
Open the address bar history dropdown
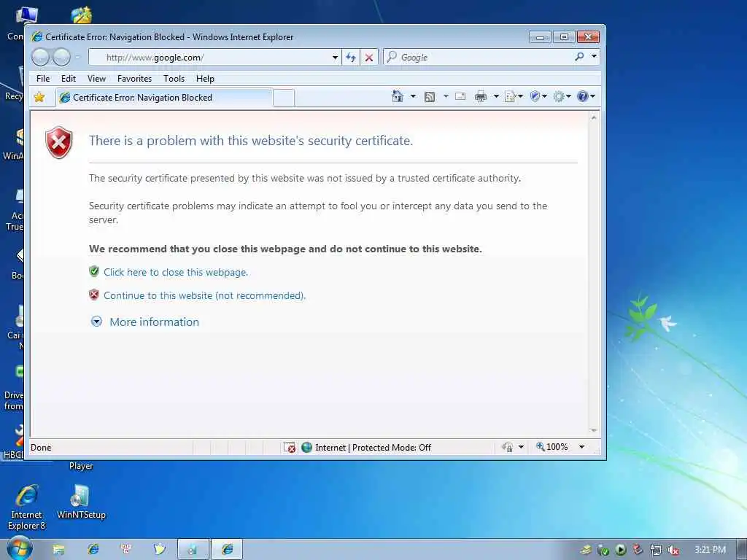point(336,58)
